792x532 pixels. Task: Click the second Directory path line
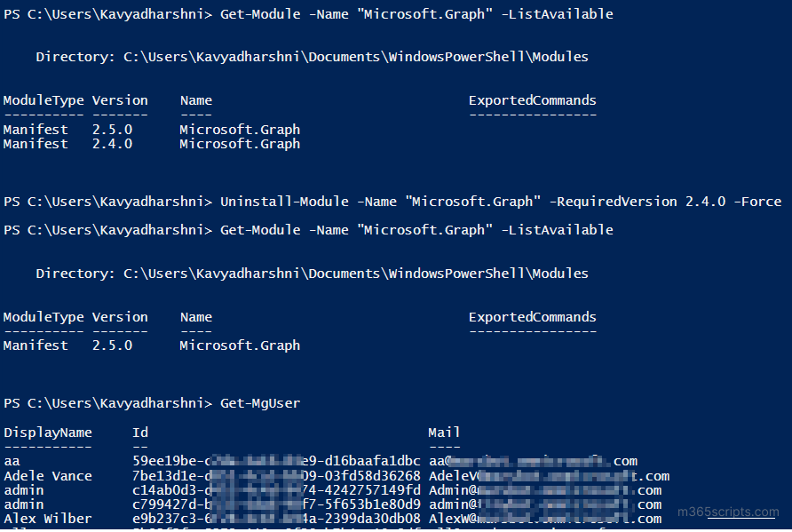pos(313,274)
